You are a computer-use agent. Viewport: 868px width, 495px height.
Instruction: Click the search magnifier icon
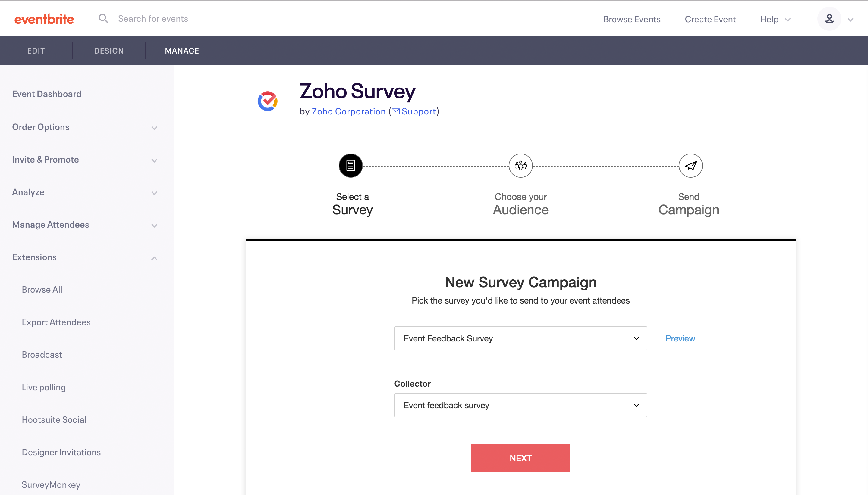point(103,19)
